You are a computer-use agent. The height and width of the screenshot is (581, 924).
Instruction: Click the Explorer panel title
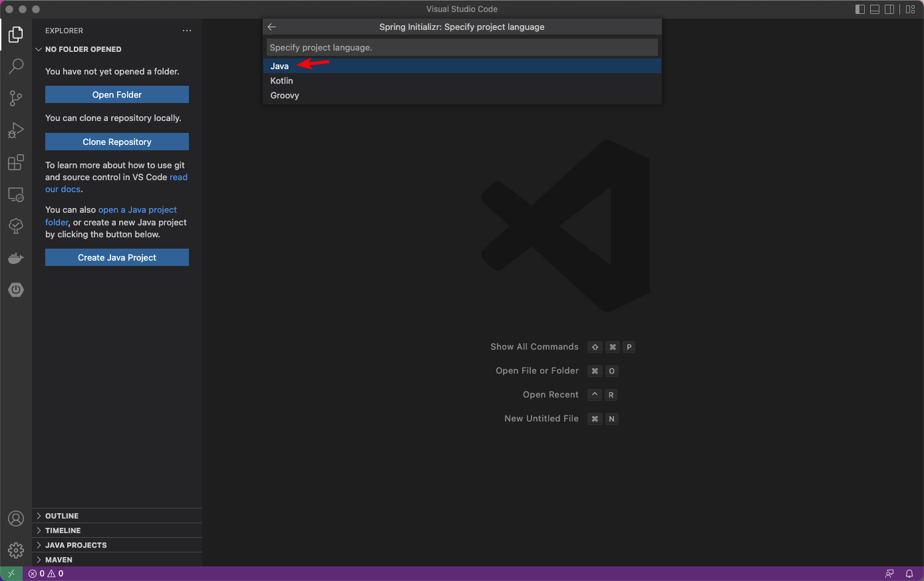point(64,31)
